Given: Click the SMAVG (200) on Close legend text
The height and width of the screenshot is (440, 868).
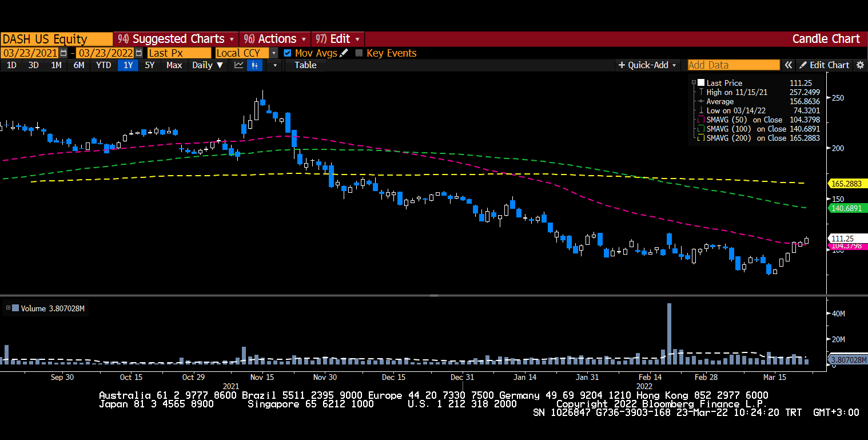Looking at the screenshot, I should [x=746, y=138].
